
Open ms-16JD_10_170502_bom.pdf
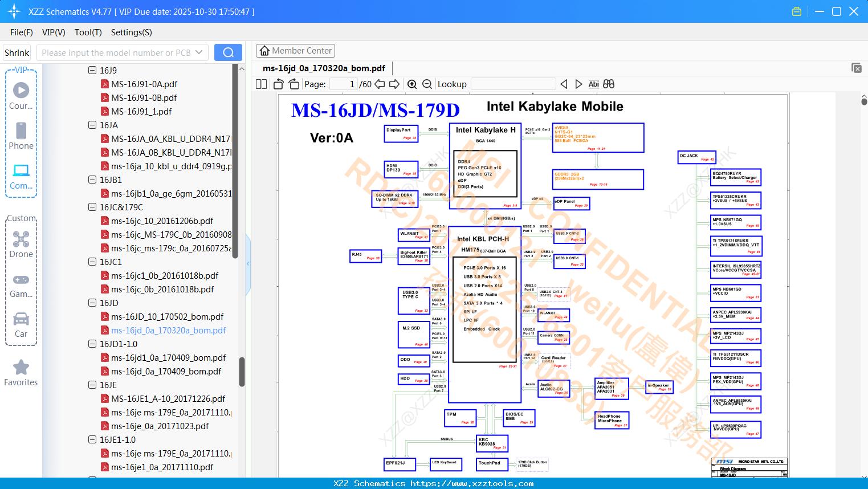pos(168,316)
